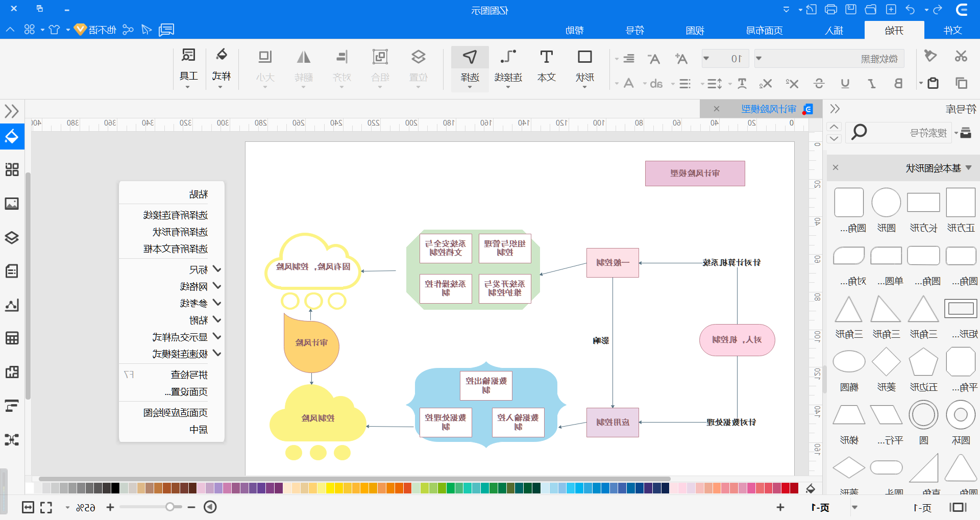The image size is (980, 520).
Task: Click the Copy icon in ribbon
Action: (961, 83)
